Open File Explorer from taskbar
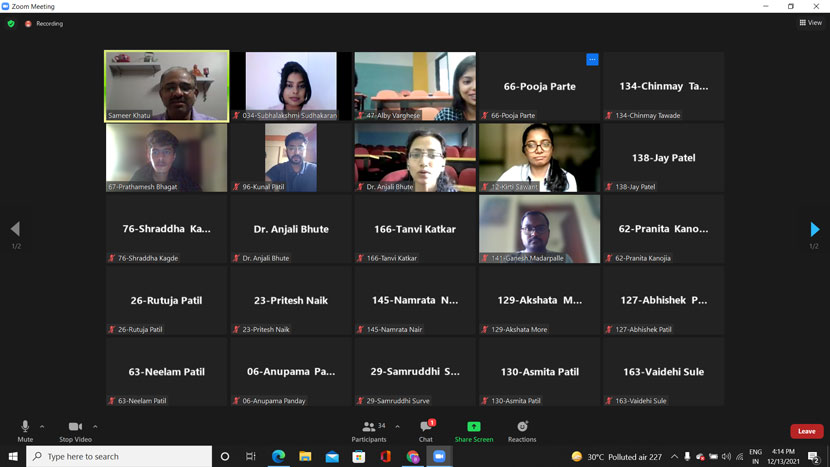Image resolution: width=830 pixels, height=467 pixels. [305, 456]
